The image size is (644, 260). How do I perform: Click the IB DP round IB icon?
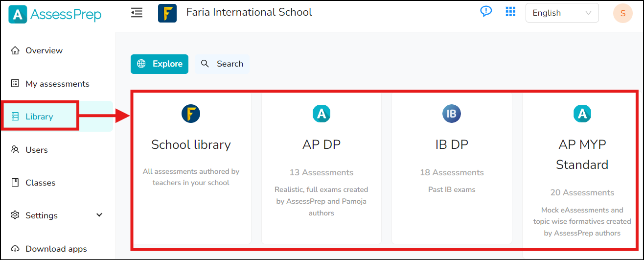pos(452,114)
